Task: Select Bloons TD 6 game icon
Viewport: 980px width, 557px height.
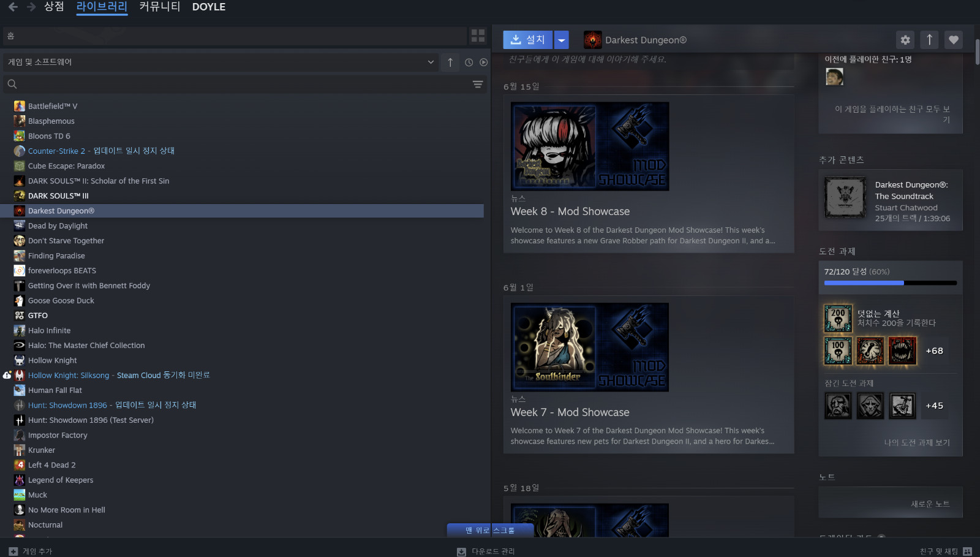Action: [20, 136]
